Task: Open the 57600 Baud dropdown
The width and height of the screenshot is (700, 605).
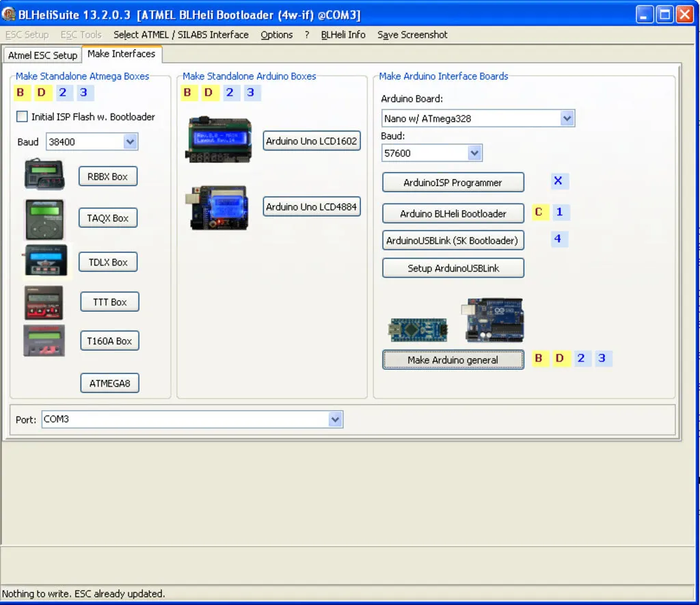Action: coord(474,153)
